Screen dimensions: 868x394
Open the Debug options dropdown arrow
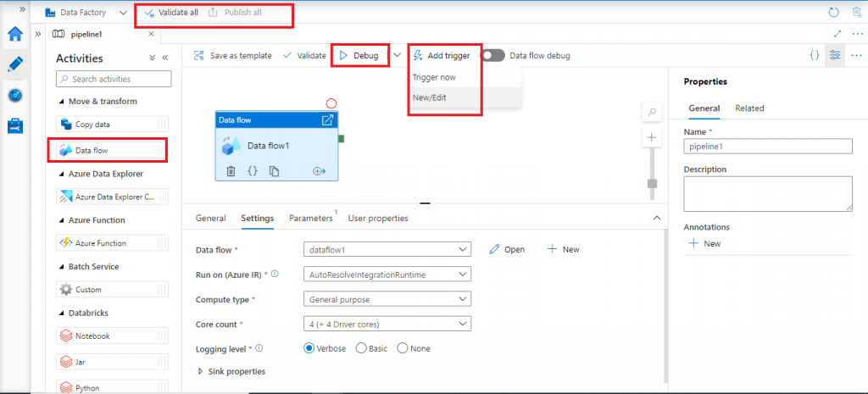point(397,55)
